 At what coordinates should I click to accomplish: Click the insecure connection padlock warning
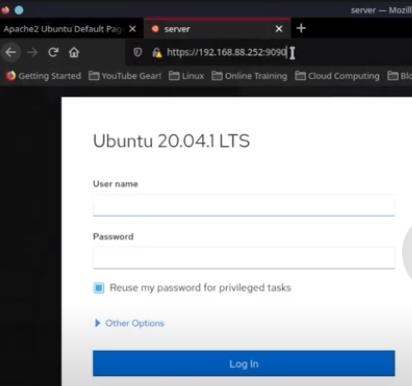157,52
